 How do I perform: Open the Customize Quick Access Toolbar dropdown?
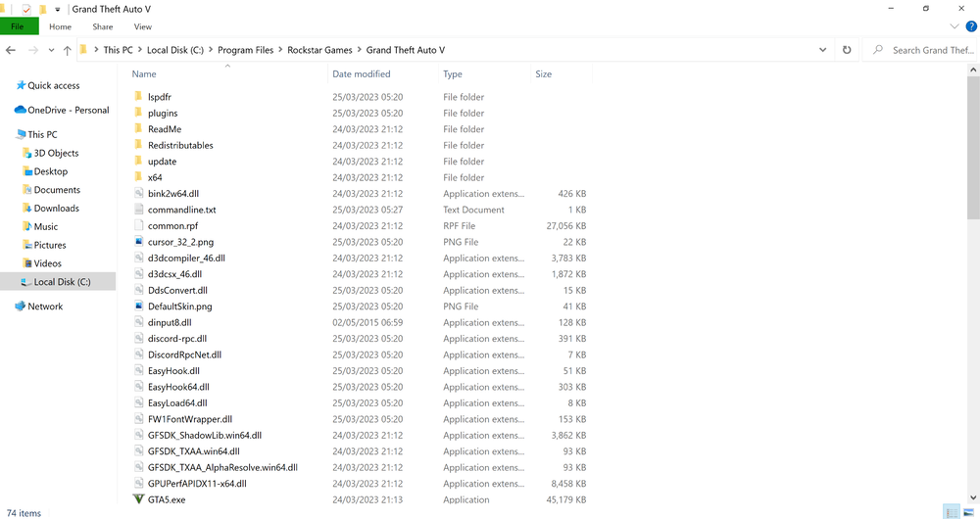pyautogui.click(x=57, y=10)
